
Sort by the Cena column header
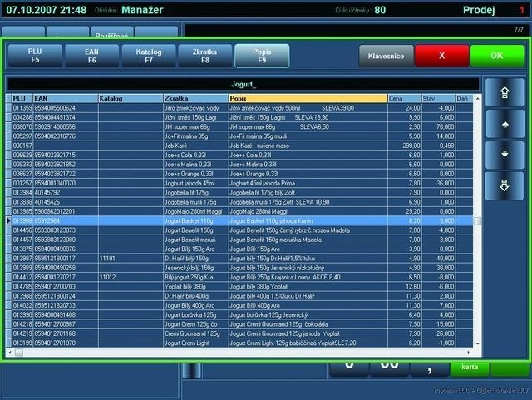(x=404, y=99)
